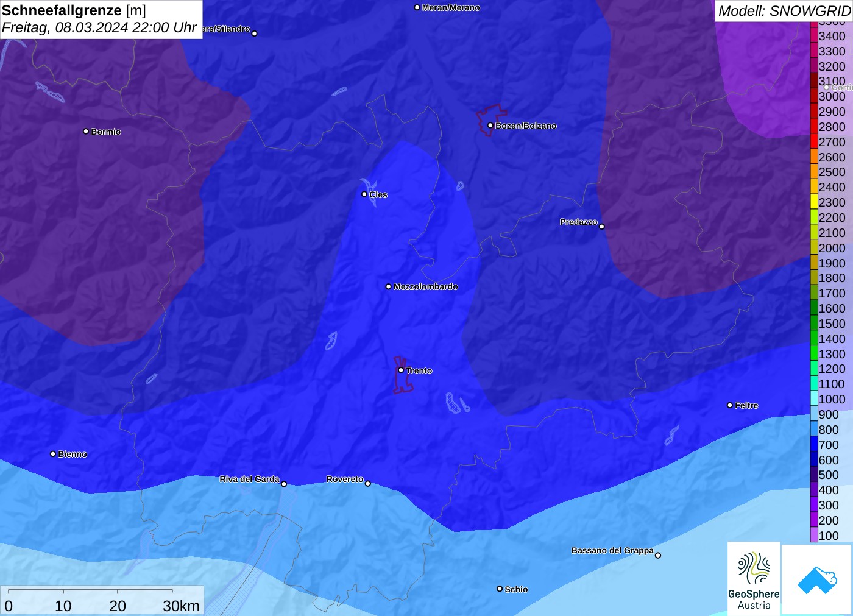Screen dimensions: 853x616
Task: Click the 30km scale bar label
Action: (181, 606)
